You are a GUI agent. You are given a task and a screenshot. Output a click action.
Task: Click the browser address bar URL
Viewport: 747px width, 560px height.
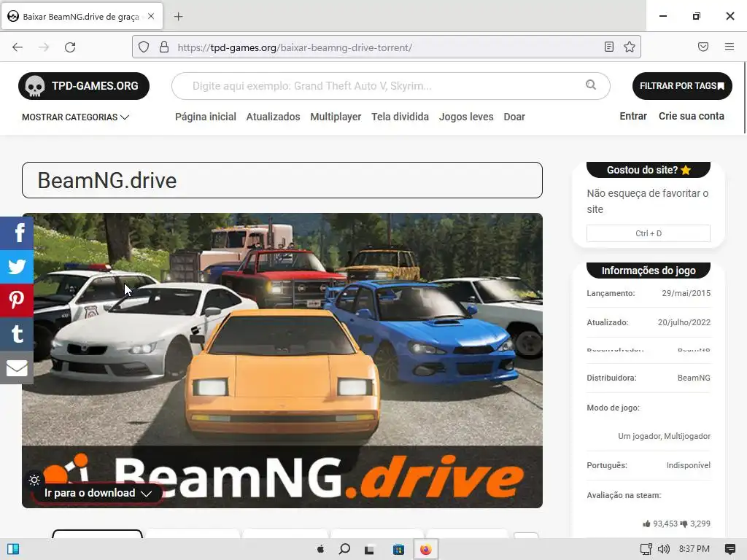point(295,47)
